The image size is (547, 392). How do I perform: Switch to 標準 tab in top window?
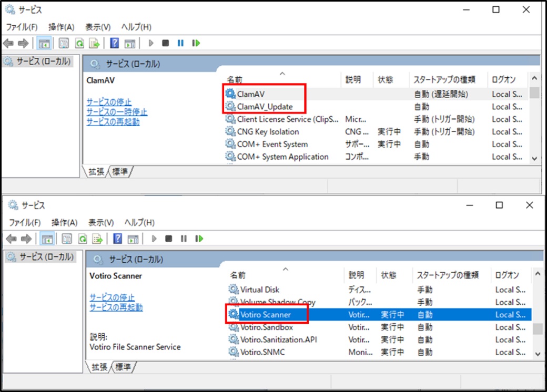tap(120, 172)
